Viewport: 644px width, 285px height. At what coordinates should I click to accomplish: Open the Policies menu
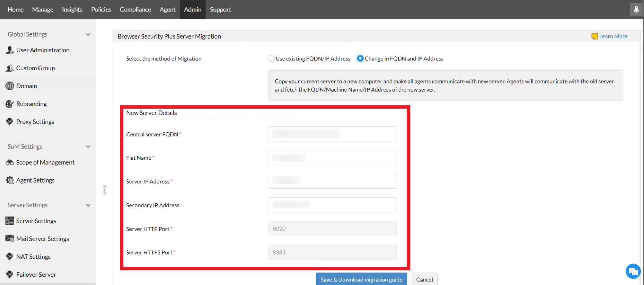point(101,10)
